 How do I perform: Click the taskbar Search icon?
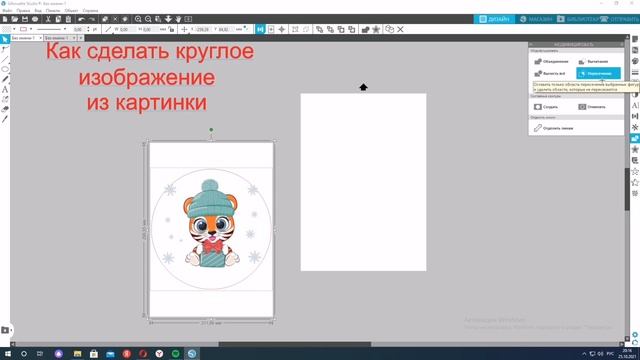click(24, 353)
